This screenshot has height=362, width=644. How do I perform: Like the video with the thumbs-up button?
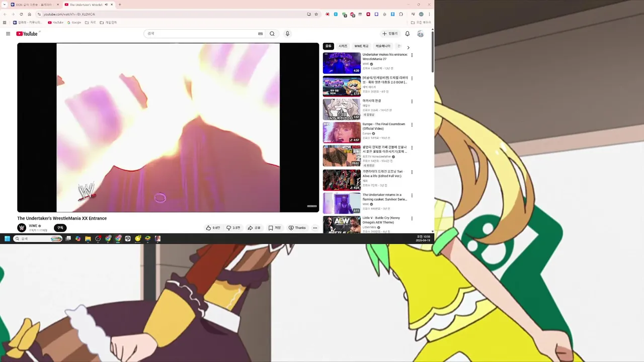click(x=213, y=228)
